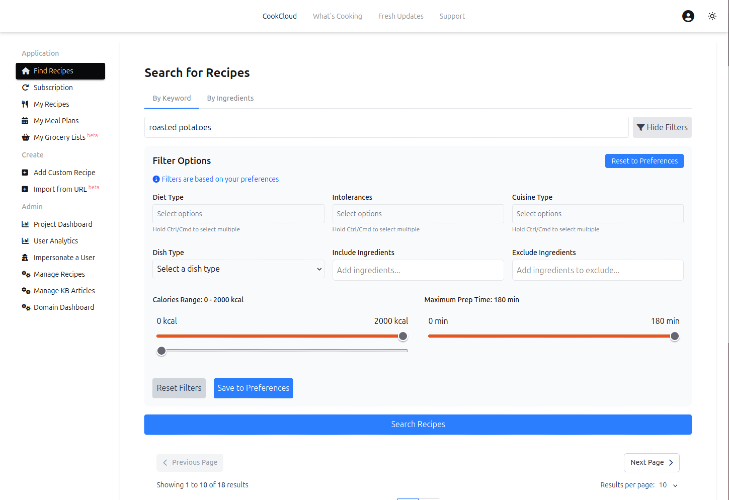Click the chart icon beside Project Dashboard

click(26, 224)
